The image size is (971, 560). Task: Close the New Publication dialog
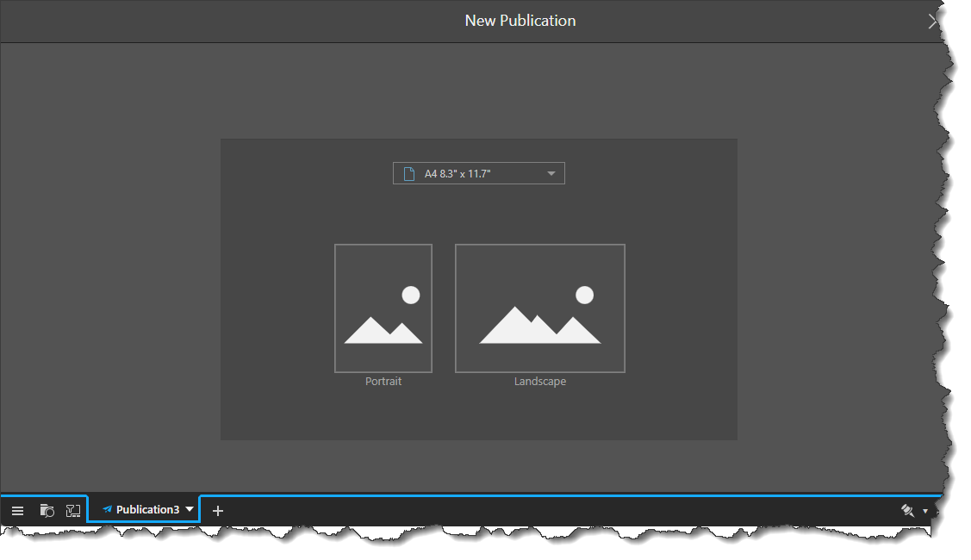click(932, 22)
